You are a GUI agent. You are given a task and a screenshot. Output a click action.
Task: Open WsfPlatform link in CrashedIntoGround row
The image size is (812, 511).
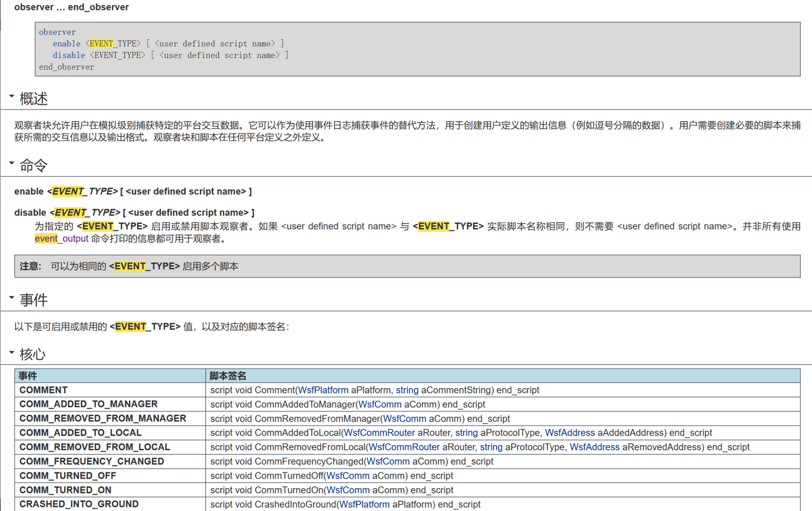click(364, 504)
